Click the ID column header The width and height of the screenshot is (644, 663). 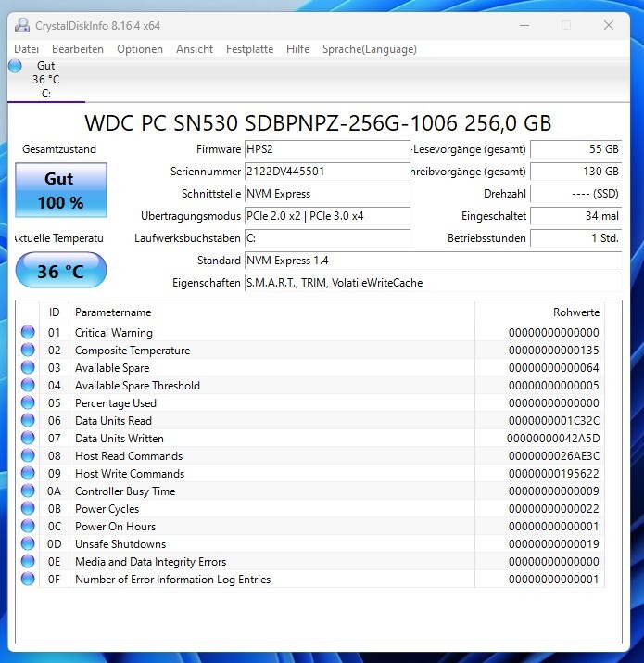pyautogui.click(x=54, y=312)
